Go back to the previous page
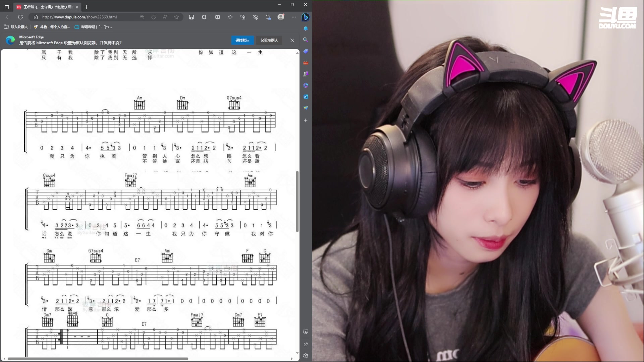 pos(8,17)
